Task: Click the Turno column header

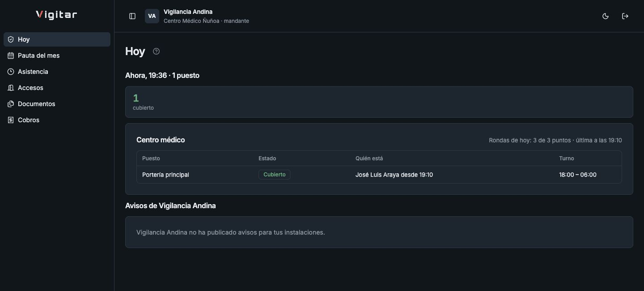Action: point(566,158)
